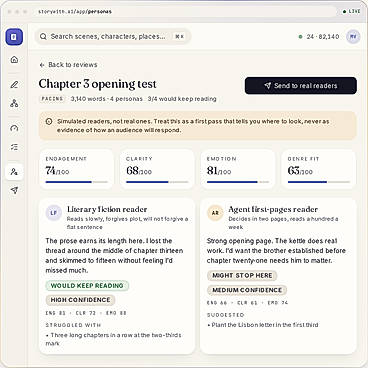Click the EMOTION score label
This screenshot has height=368, width=368.
coord(222,159)
